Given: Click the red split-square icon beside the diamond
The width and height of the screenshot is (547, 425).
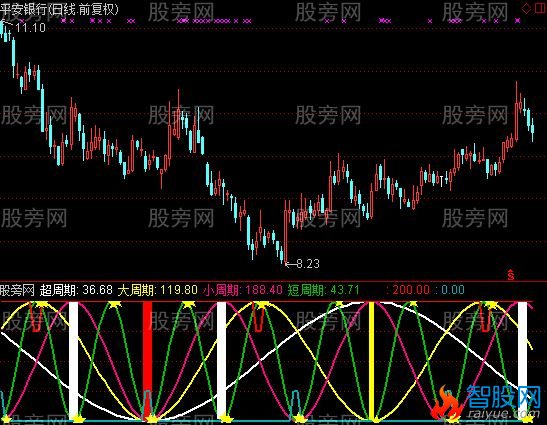Looking at the screenshot, I should 540,8.
